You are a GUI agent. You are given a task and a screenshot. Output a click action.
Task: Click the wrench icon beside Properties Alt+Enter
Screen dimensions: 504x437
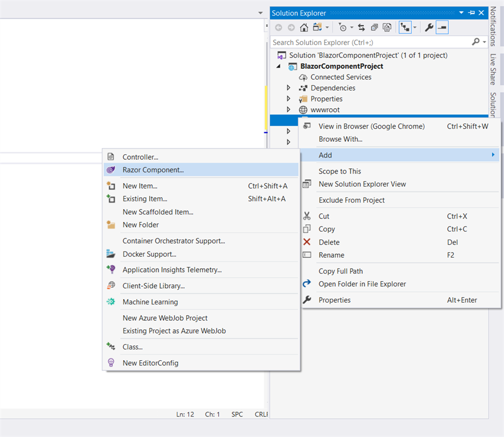(307, 299)
